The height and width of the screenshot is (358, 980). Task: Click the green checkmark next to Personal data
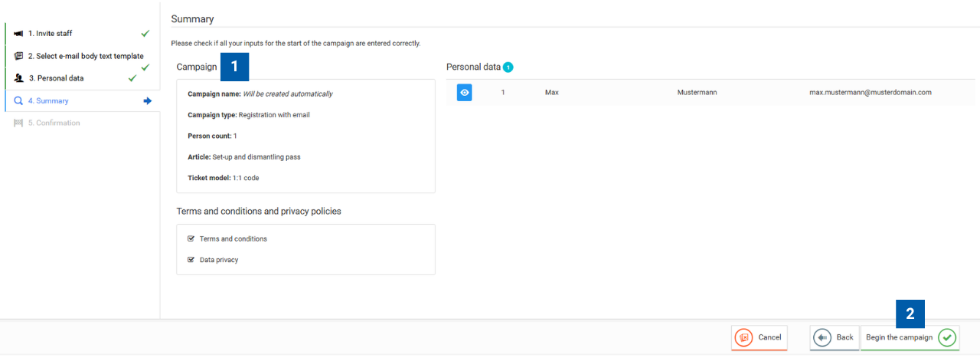132,78
